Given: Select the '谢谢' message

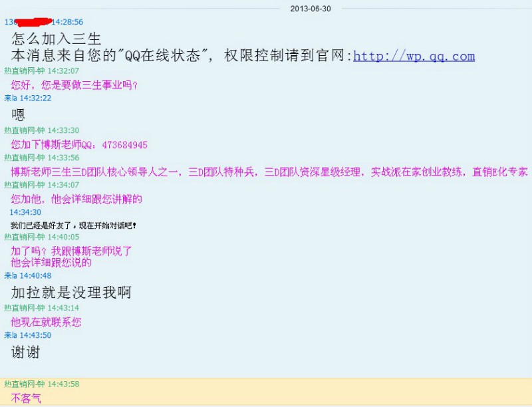Looking at the screenshot, I should [x=25, y=352].
